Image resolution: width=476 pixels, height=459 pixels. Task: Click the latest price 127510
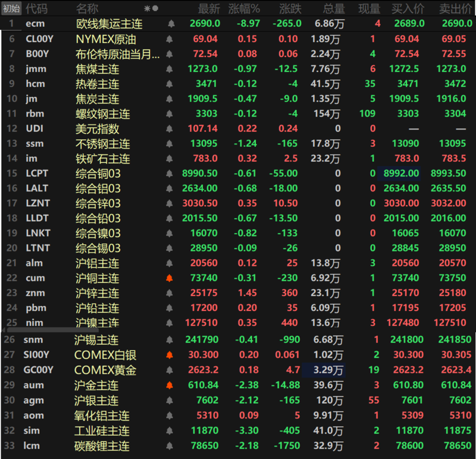pyautogui.click(x=201, y=322)
